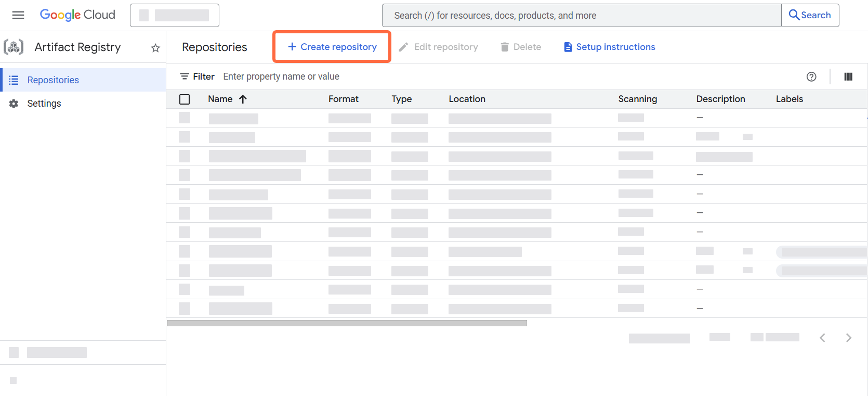Click the horizontal table scrollbar
Image resolution: width=868 pixels, height=396 pixels.
pos(347,323)
